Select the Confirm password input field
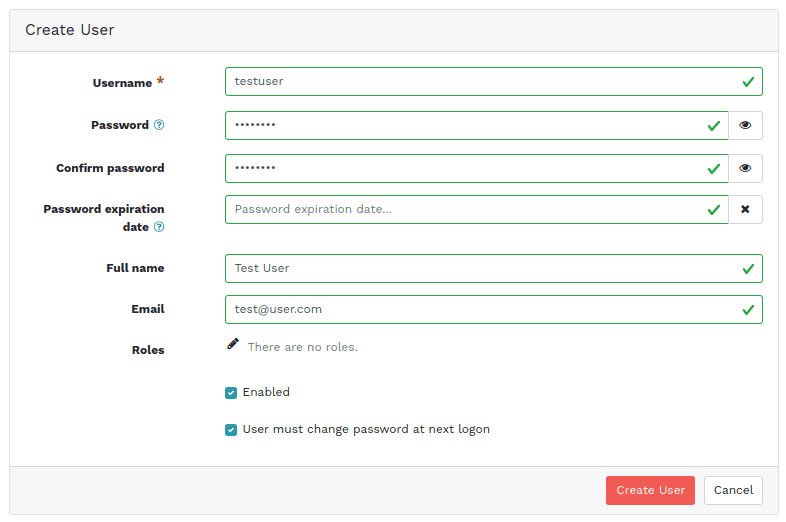This screenshot has width=786, height=522. click(460, 168)
